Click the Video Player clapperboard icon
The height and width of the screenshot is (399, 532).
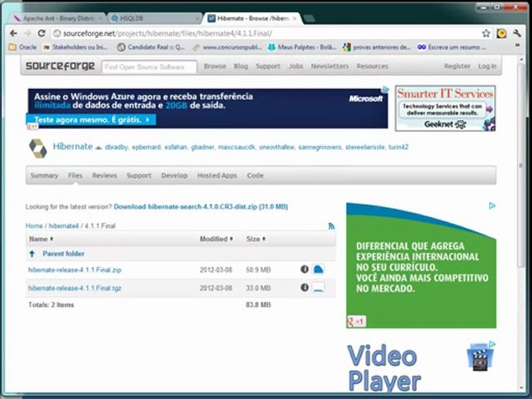480,357
